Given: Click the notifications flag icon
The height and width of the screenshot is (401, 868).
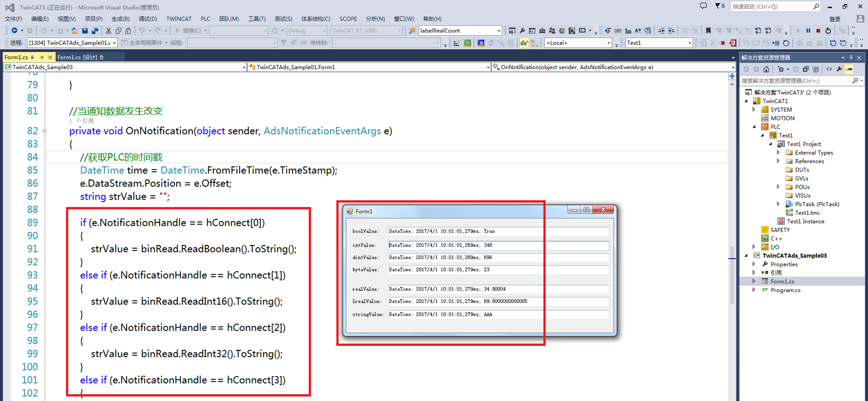Looking at the screenshot, I should click(x=718, y=6).
